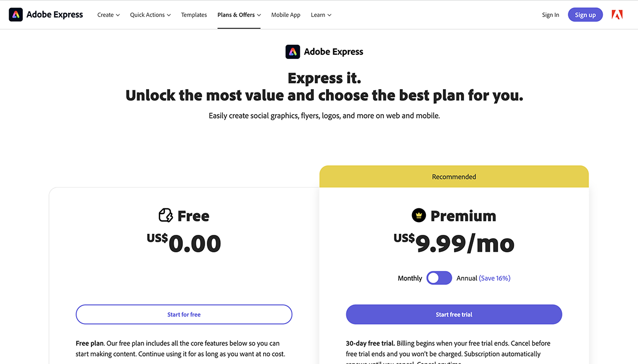638x364 pixels.
Task: Click the Adobe Express logo in the top navigation bar
Action: coord(46,14)
